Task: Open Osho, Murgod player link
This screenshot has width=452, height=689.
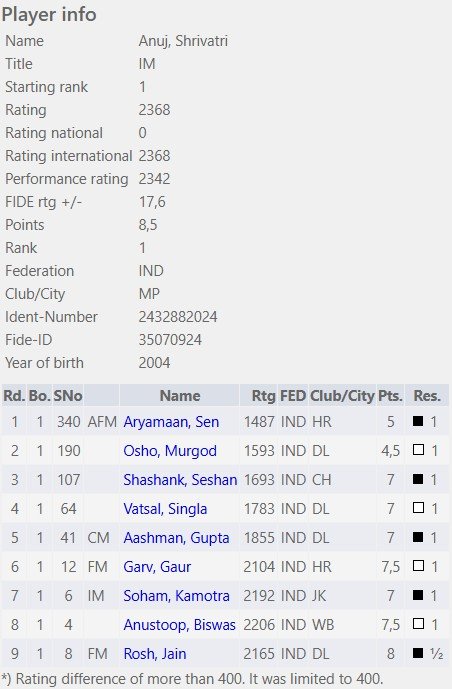Action: point(170,451)
